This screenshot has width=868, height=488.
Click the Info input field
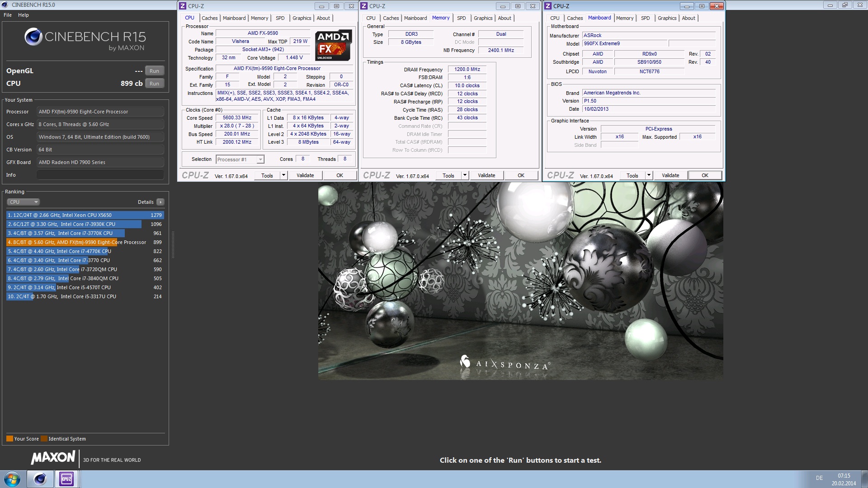pos(100,175)
